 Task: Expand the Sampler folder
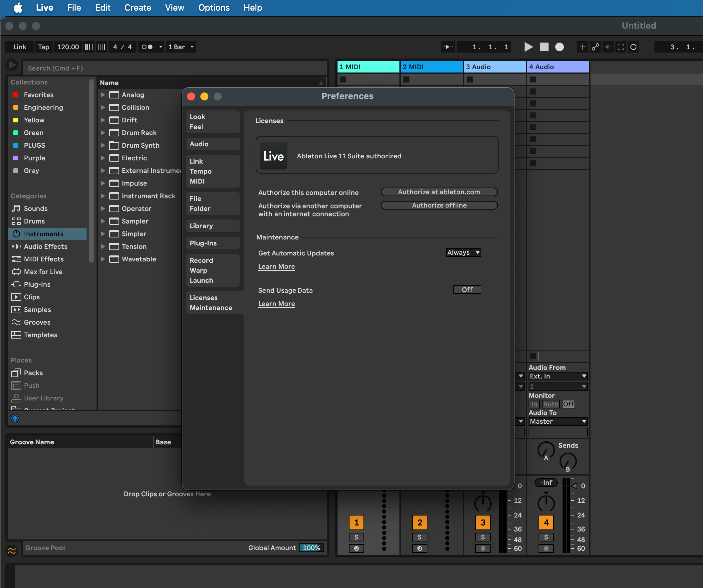point(103,221)
